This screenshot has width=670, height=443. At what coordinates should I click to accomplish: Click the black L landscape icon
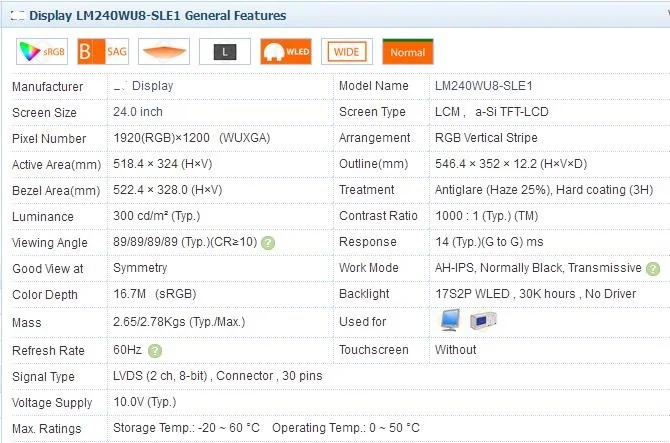[x=225, y=52]
